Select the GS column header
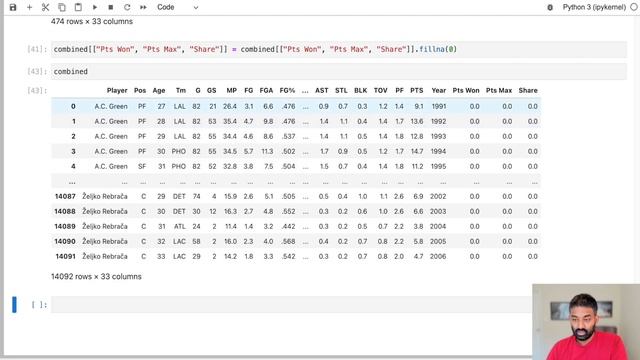The width and height of the screenshot is (640, 360). (211, 91)
